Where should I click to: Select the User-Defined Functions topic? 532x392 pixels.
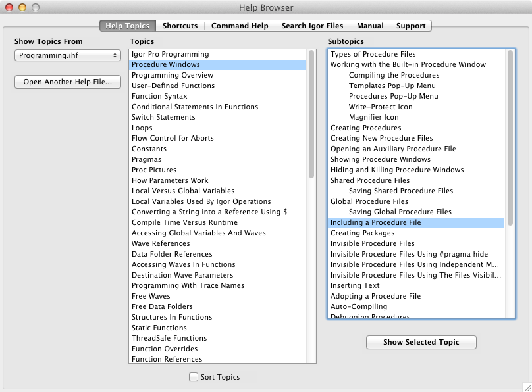[x=217, y=86]
